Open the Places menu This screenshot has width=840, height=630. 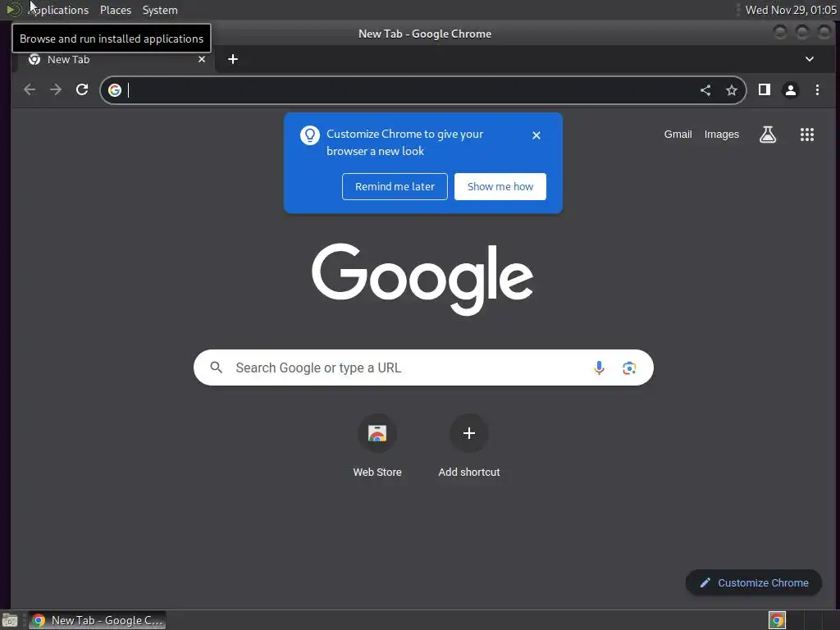coord(116,10)
